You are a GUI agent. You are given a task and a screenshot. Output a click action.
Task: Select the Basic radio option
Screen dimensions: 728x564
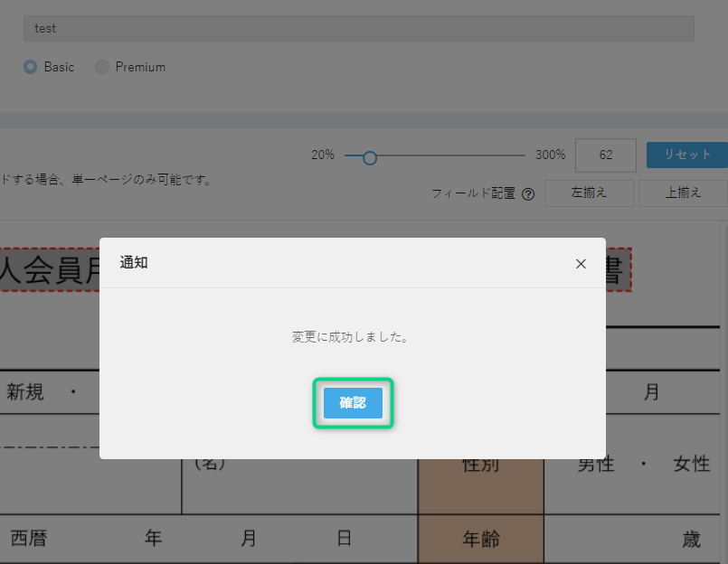click(31, 67)
